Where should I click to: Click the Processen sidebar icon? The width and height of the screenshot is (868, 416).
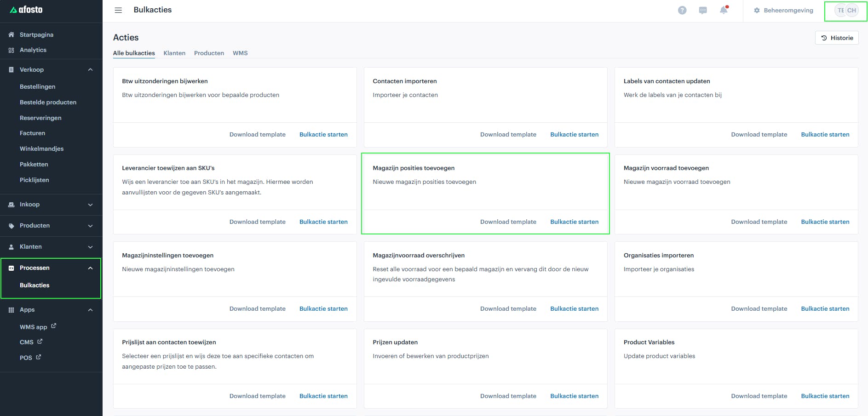[11, 268]
